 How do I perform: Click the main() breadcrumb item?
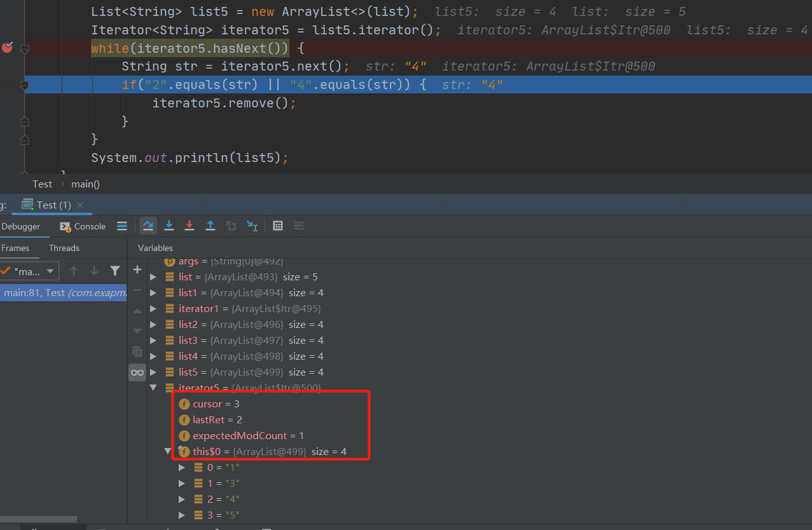85,184
